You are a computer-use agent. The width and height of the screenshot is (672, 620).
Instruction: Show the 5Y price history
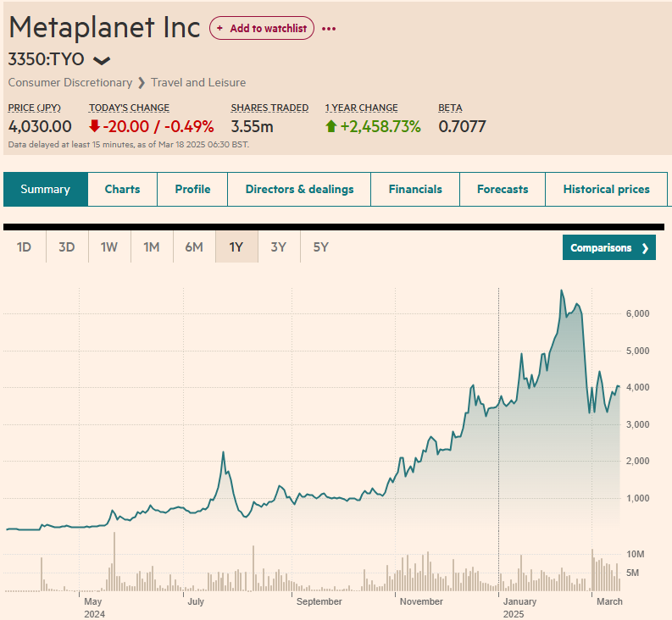tap(321, 247)
